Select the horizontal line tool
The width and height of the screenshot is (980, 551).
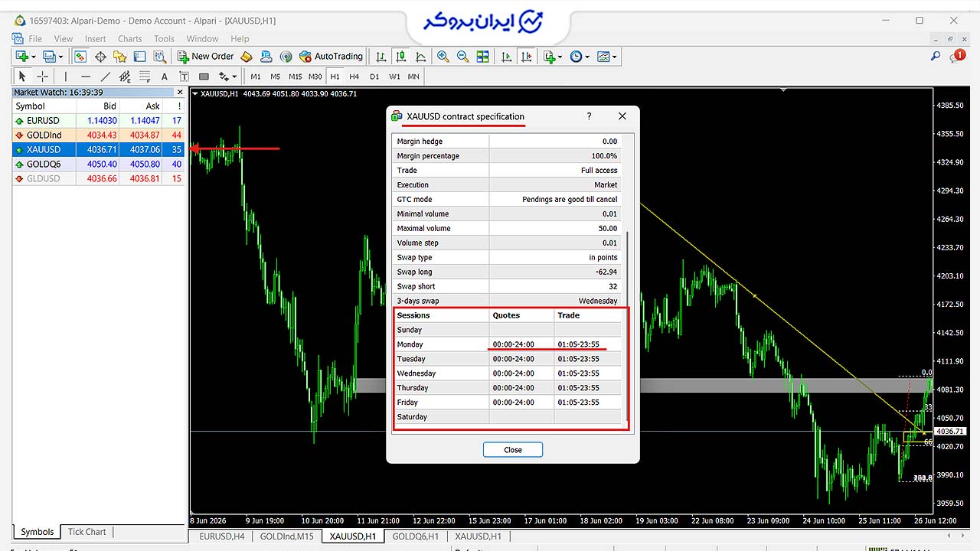(86, 76)
